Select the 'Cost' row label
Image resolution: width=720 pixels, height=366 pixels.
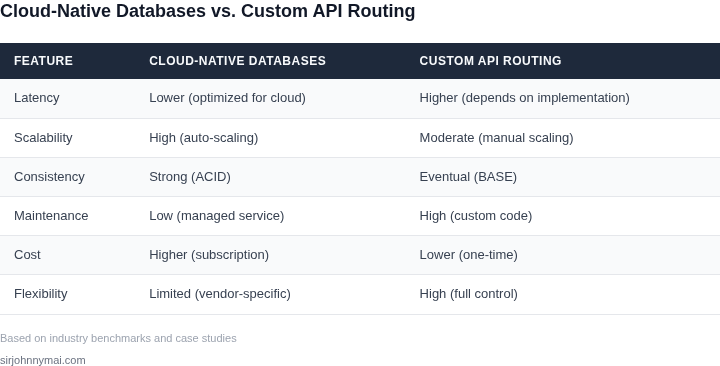27,255
